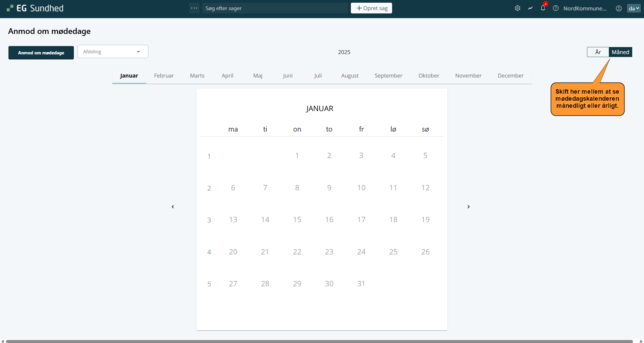Click the Søg efter sager search field

275,8
